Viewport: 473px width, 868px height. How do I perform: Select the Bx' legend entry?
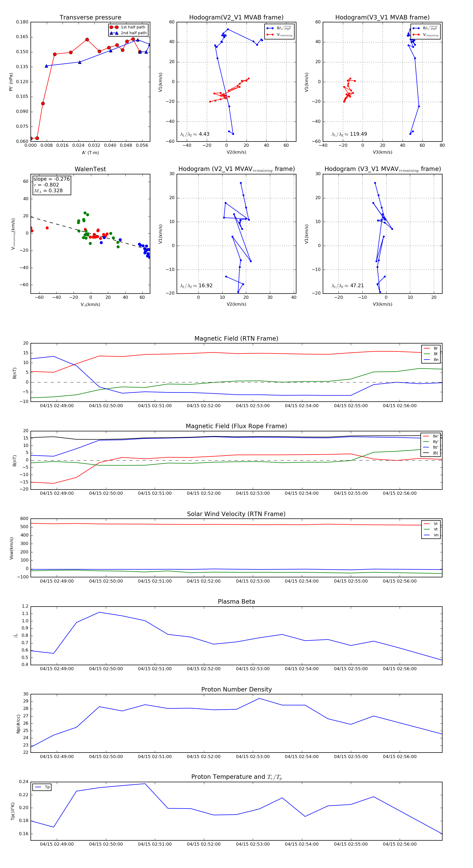coord(431,436)
